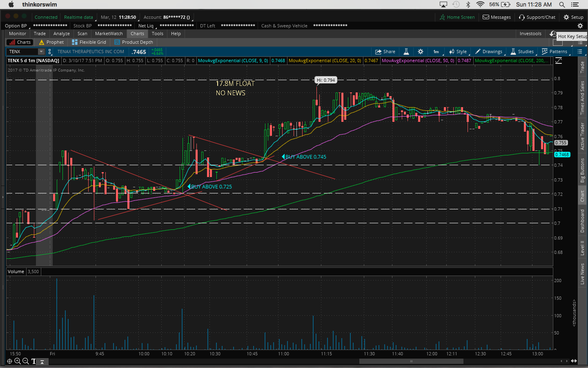This screenshot has width=588, height=368.
Task: Click the MovAvgExponential (CLOSE, 50, 0) study label
Action: (418, 61)
